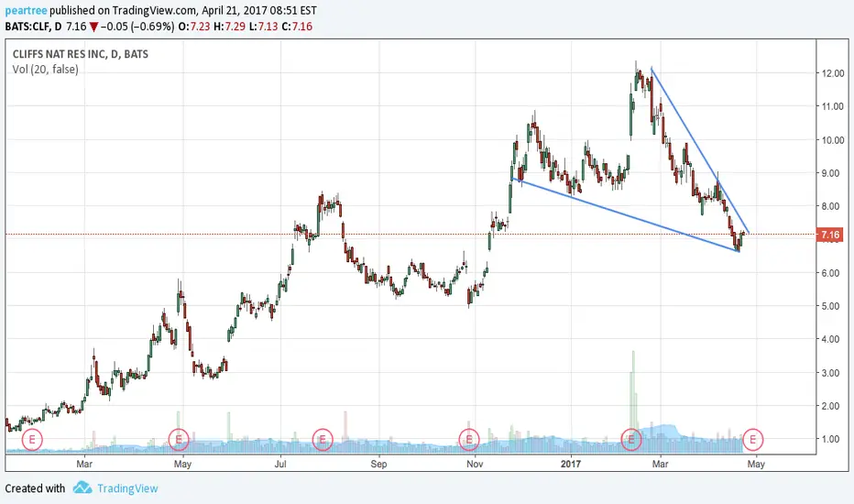Click the Jul label on the time axis
Viewport: 854px width, 504px height.
280,464
